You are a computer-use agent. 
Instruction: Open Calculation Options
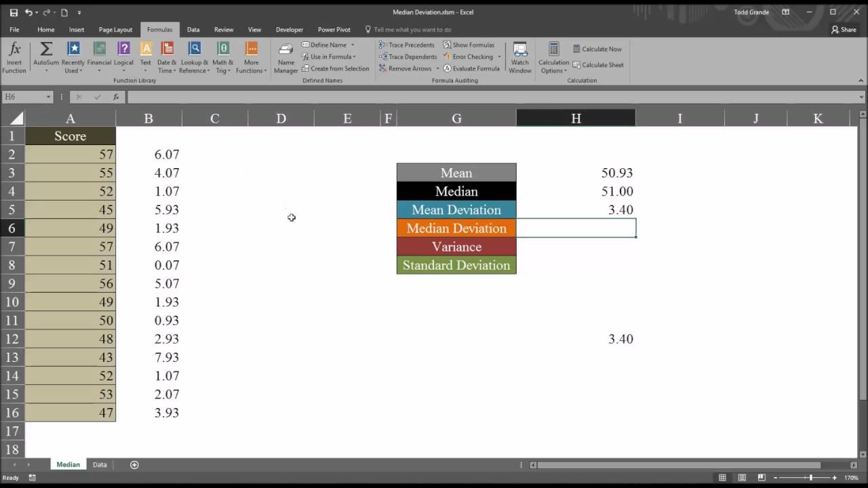554,58
